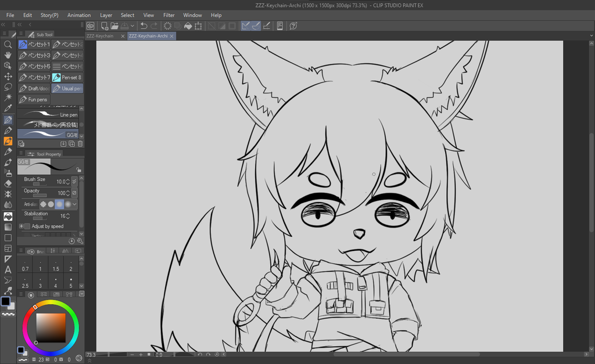The width and height of the screenshot is (595, 364).
Task: Select the Zoom magnifier tool
Action: coord(8,44)
